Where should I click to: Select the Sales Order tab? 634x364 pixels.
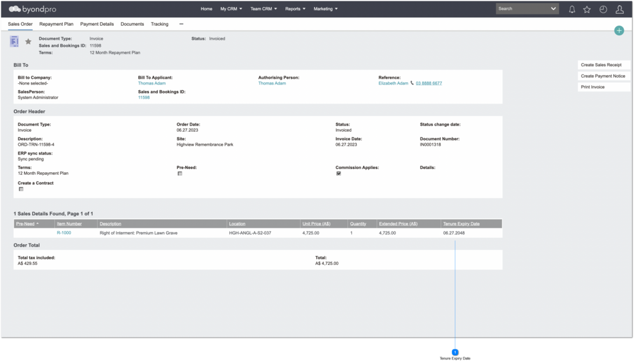coord(20,24)
